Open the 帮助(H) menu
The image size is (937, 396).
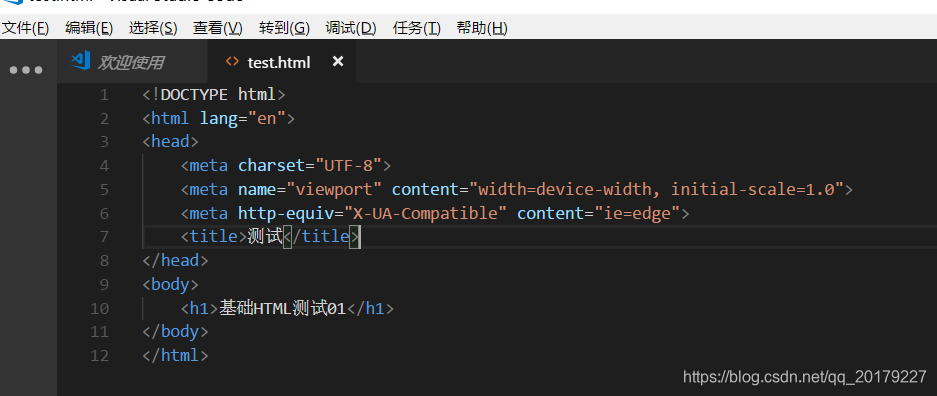coord(482,28)
